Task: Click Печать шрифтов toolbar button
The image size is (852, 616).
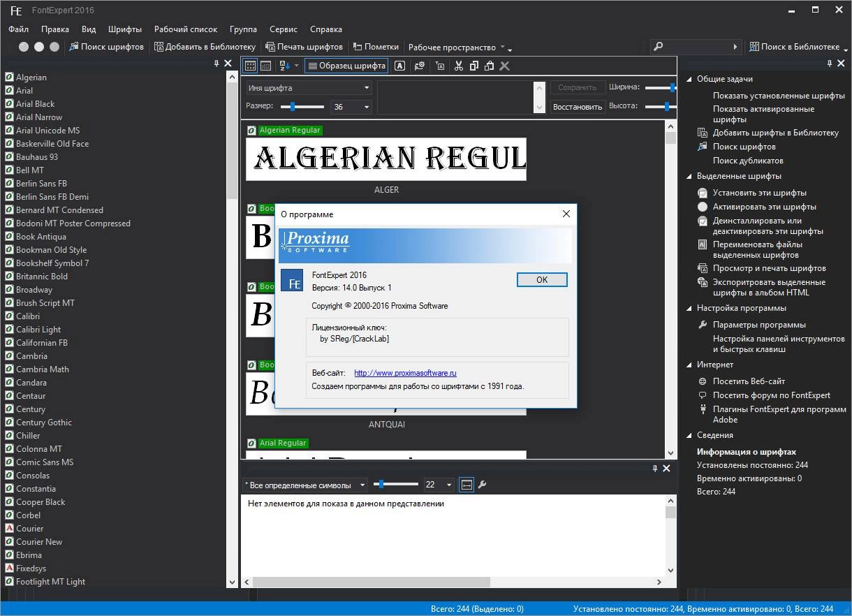Action: point(304,47)
